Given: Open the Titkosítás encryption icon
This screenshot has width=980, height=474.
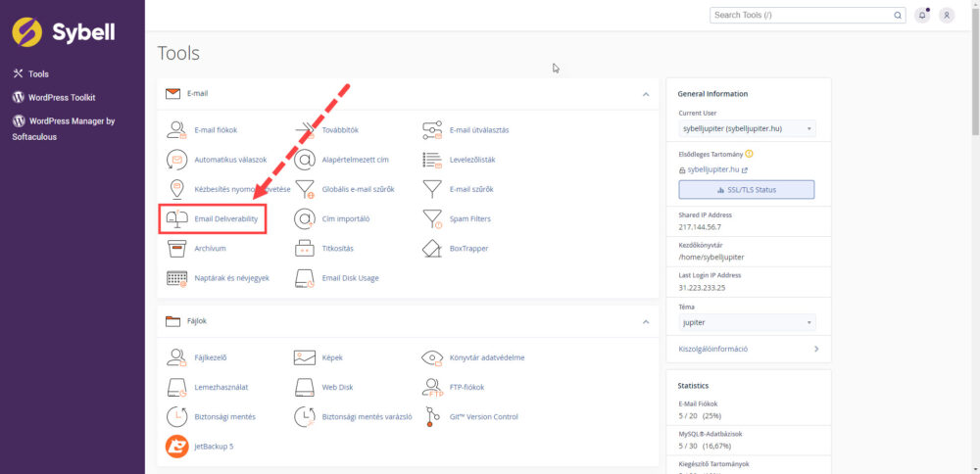Looking at the screenshot, I should click(x=305, y=248).
